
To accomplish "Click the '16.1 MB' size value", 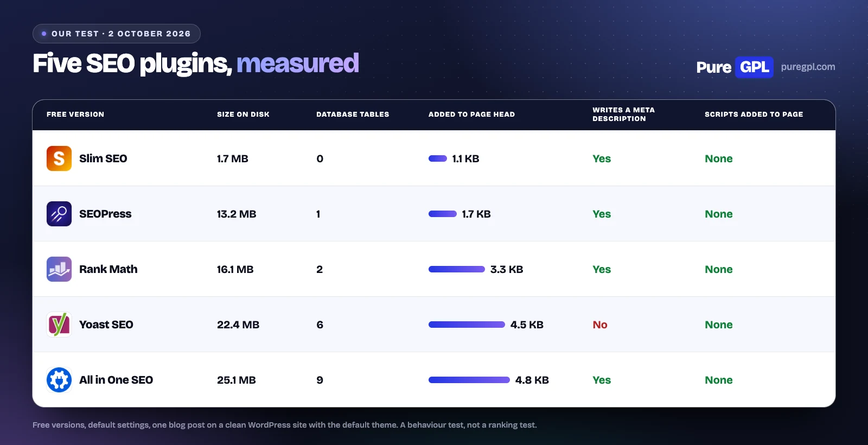I will coord(235,269).
